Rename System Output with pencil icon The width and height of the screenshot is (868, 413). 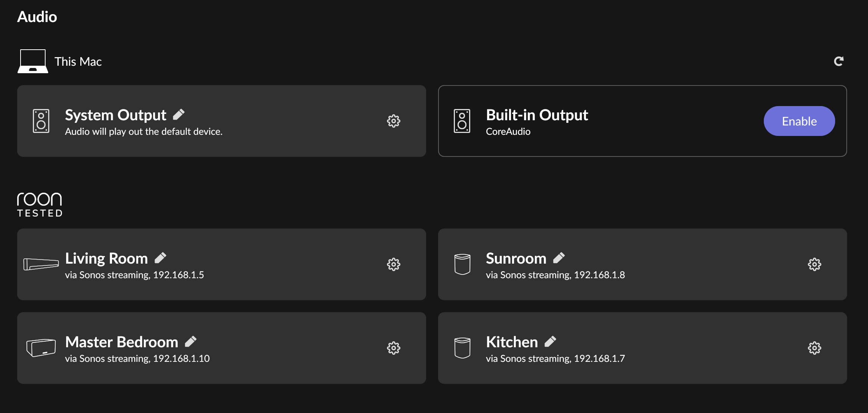(x=179, y=115)
